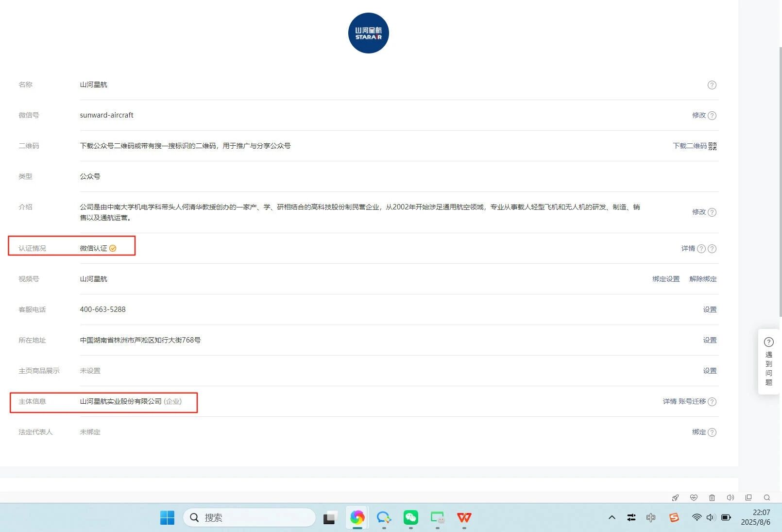Click the Sogou input icon in system tray
The height and width of the screenshot is (532, 782).
[x=674, y=517]
